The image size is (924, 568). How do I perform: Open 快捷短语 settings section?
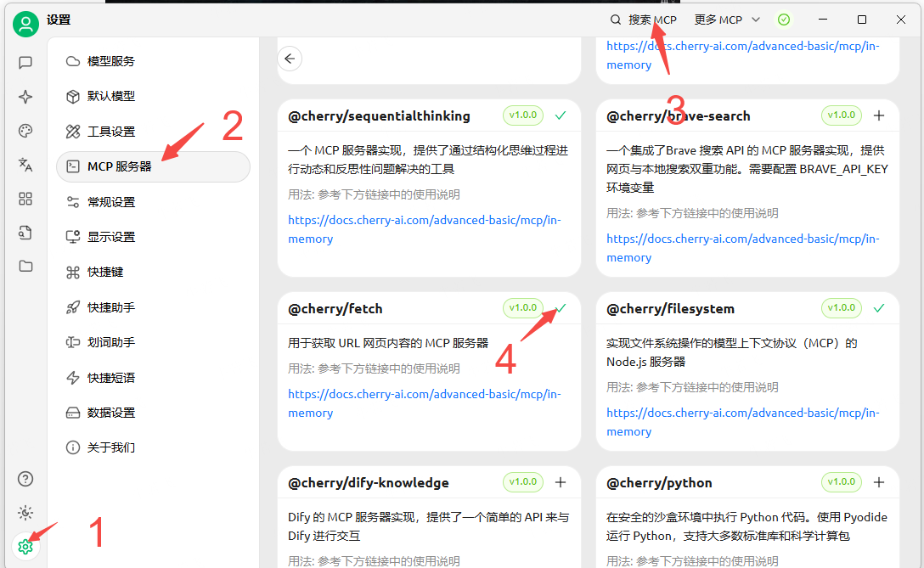(x=153, y=378)
